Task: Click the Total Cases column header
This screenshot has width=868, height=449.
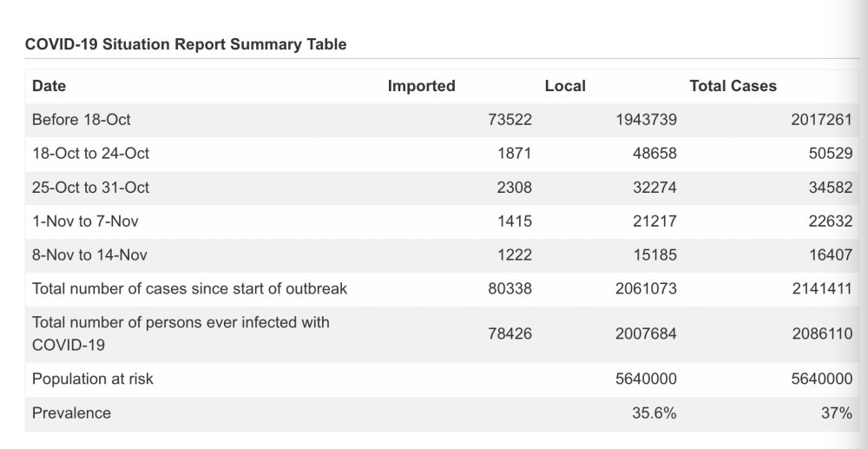Action: (733, 86)
